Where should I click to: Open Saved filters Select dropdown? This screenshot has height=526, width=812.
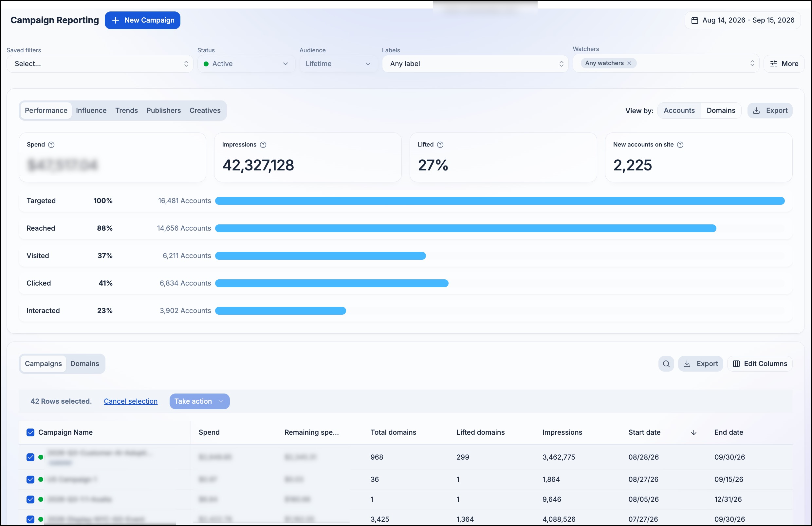(100, 64)
